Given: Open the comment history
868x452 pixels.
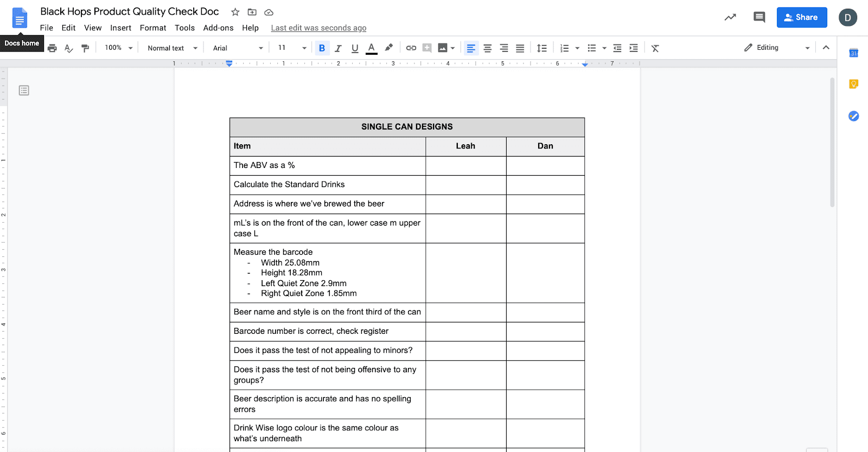Looking at the screenshot, I should tap(759, 17).
